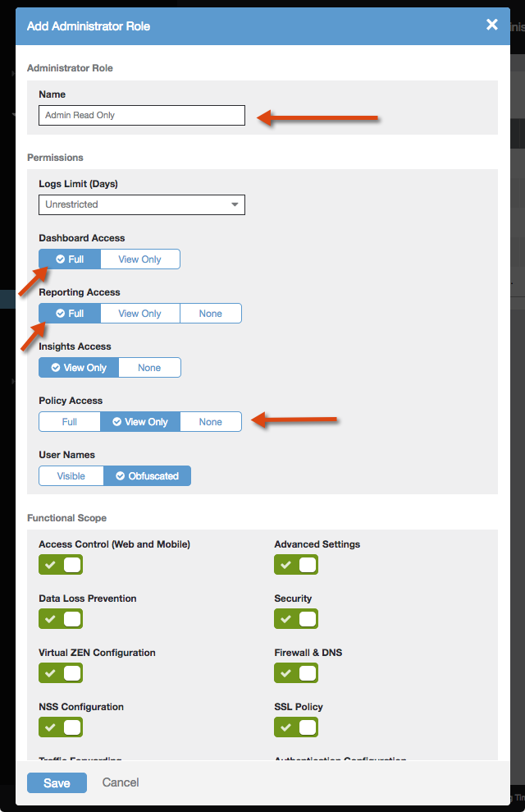
Task: Set Dashboard Access to Full
Action: (x=70, y=259)
